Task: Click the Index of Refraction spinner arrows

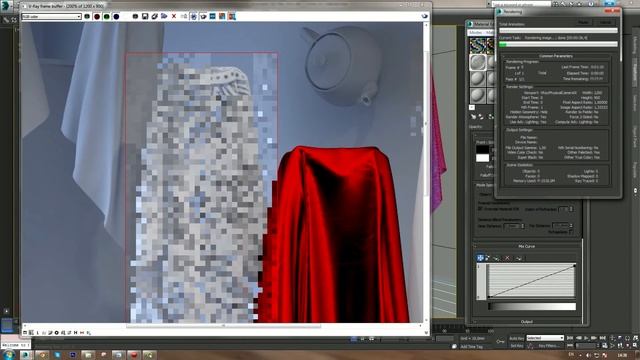Action: [x=571, y=209]
